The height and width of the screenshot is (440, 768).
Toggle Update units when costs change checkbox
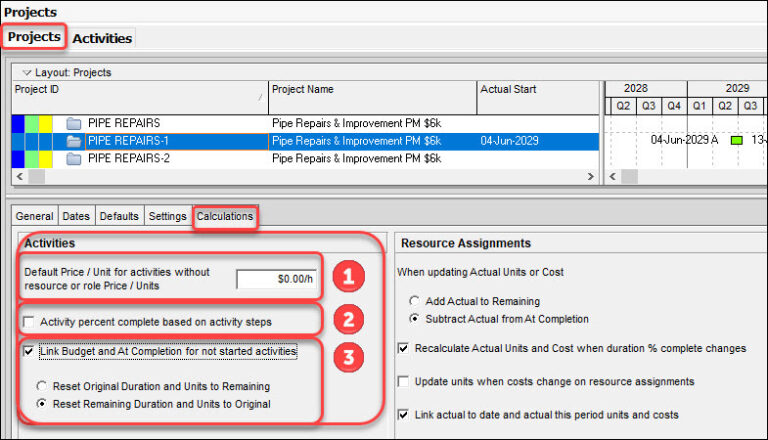(403, 381)
